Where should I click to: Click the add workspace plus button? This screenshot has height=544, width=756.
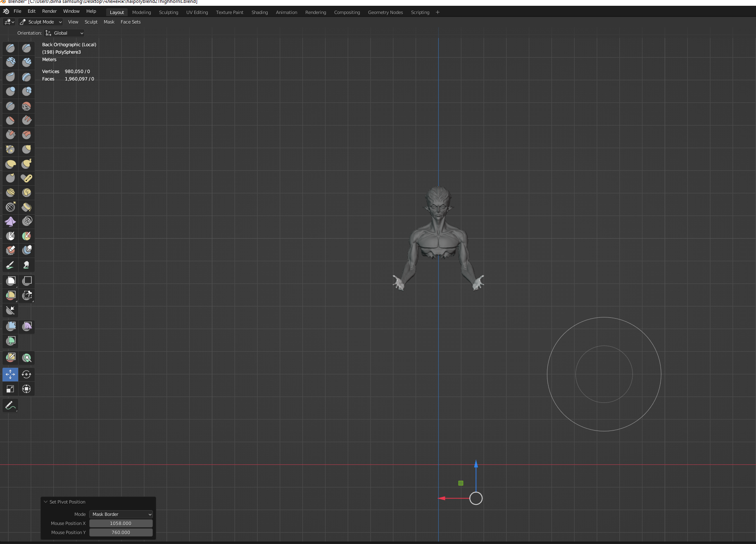(437, 12)
